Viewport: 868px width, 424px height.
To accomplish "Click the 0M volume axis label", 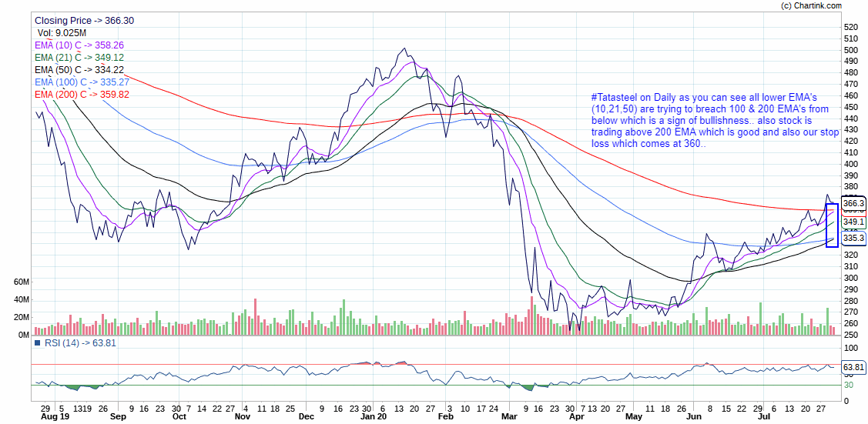I will coord(23,335).
